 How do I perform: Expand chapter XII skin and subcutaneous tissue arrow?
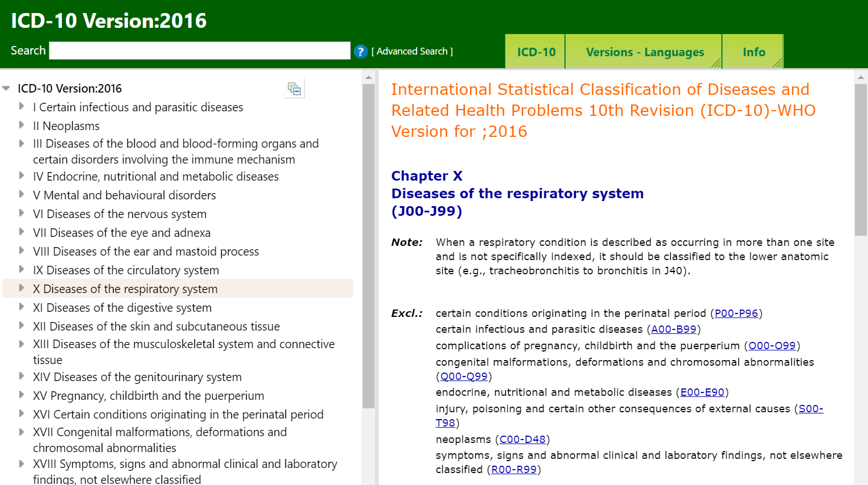click(x=22, y=325)
